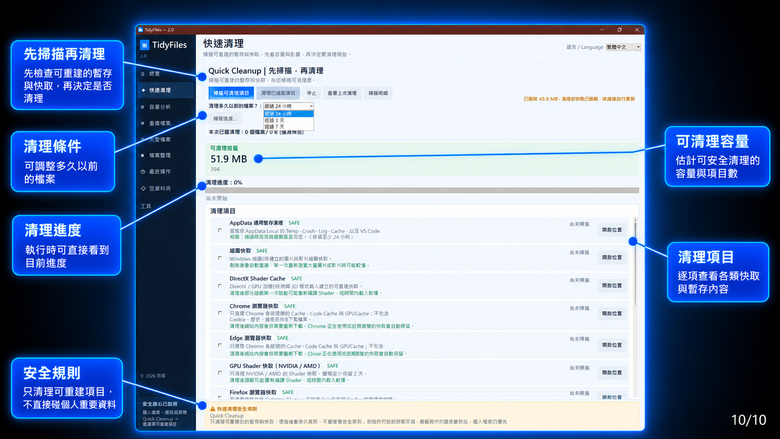Click the 查看上次清理 button
This screenshot has width=780, height=439.
342,93
